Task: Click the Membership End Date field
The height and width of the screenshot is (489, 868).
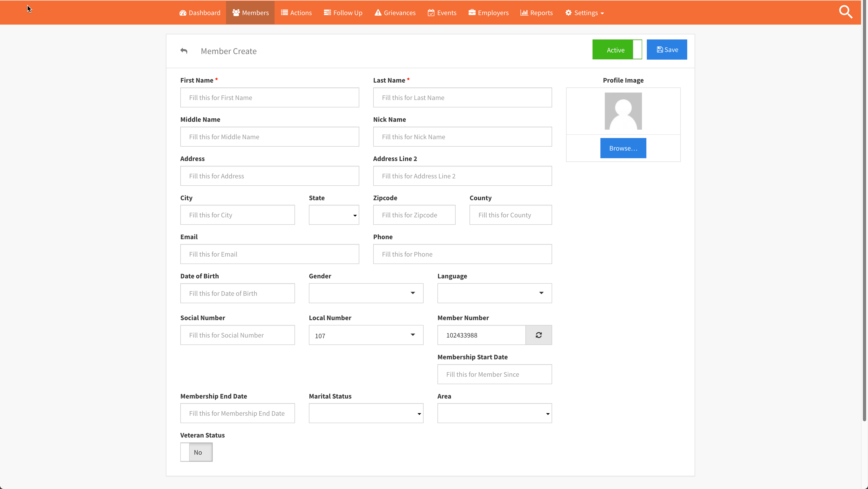Action: coord(238,413)
